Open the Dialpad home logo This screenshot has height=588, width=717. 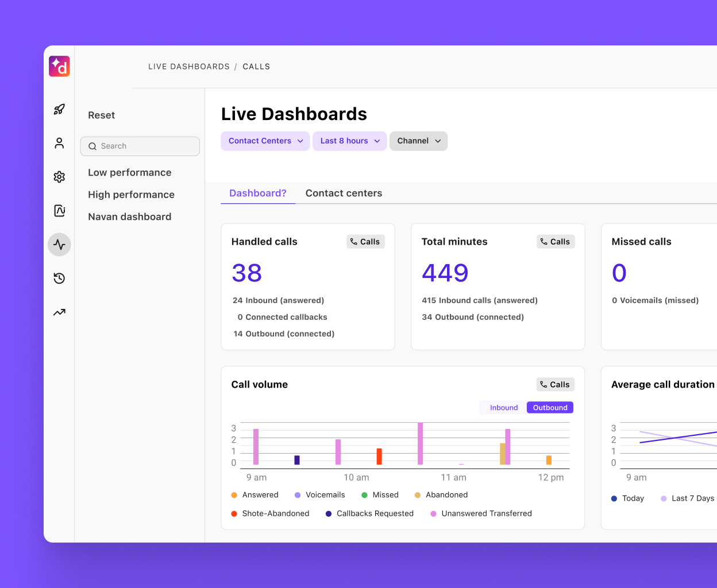click(x=59, y=66)
